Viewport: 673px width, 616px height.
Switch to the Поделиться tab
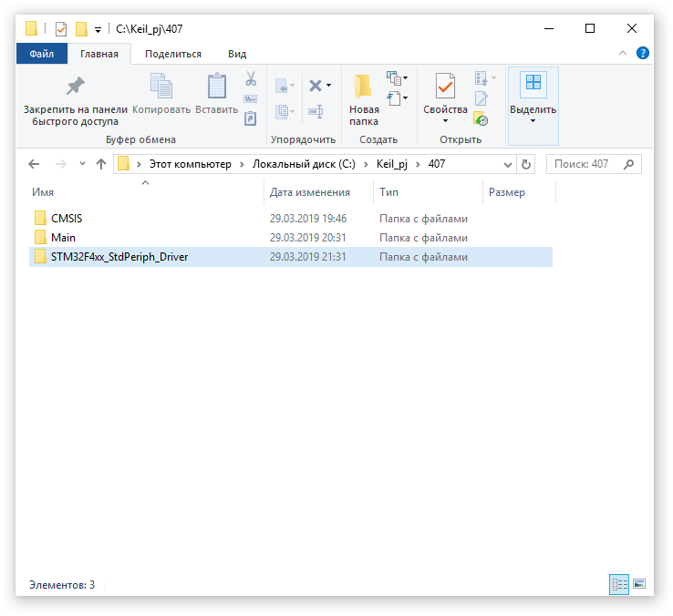pos(173,54)
